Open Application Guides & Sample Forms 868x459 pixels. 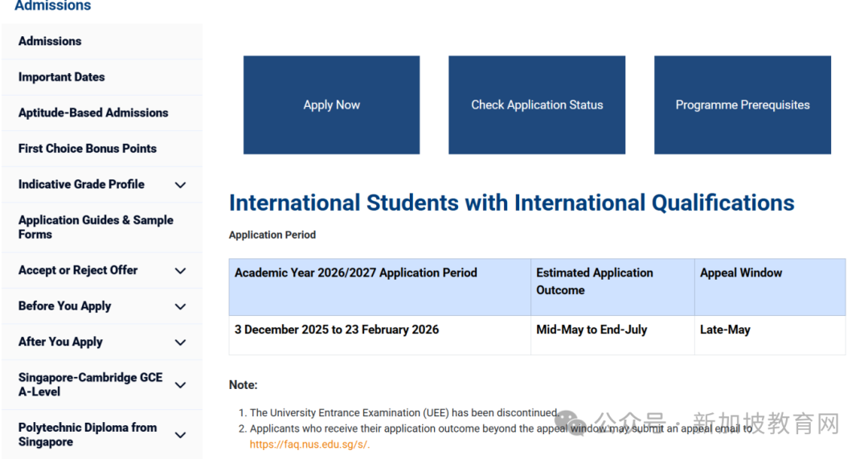coord(96,227)
